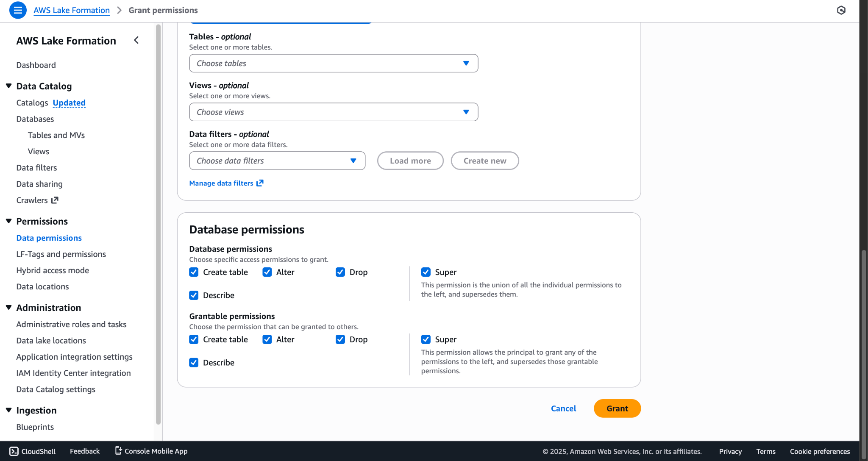The height and width of the screenshot is (461, 868).
Task: Collapse the Data Catalog section triangle
Action: pos(8,86)
